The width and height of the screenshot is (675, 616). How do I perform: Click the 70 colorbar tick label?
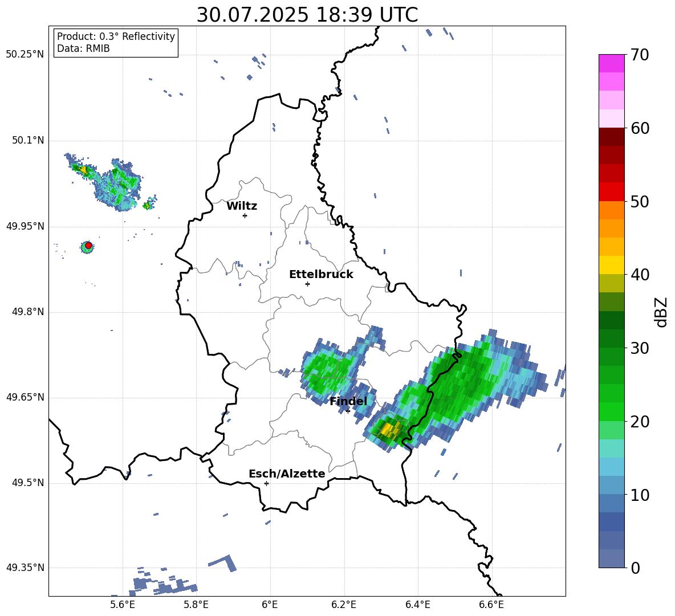point(639,55)
